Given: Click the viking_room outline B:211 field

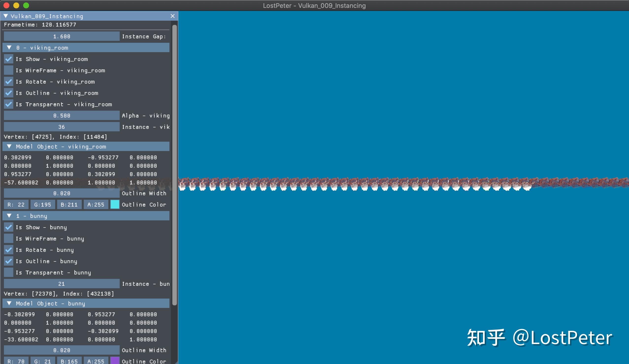Looking at the screenshot, I should pos(69,205).
